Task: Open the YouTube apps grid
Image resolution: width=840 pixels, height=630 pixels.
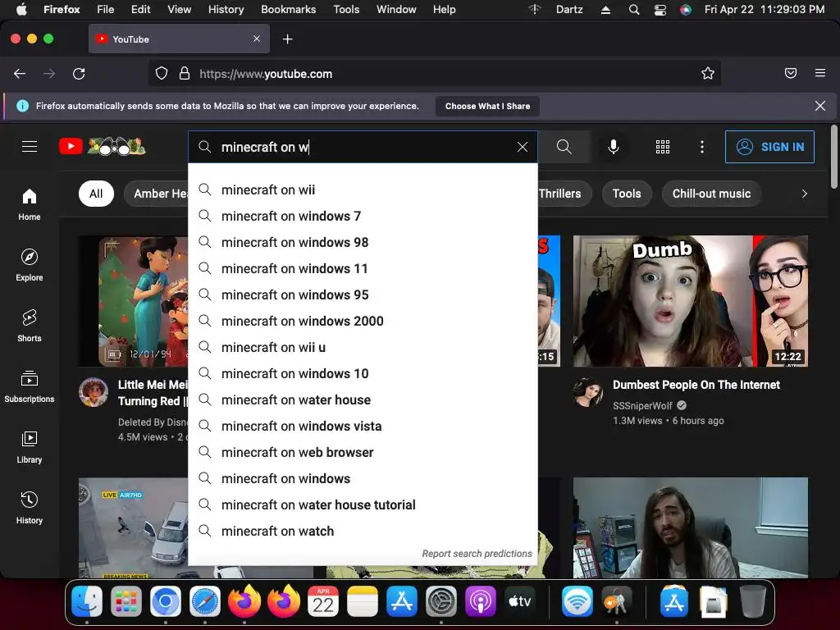Action: click(663, 147)
